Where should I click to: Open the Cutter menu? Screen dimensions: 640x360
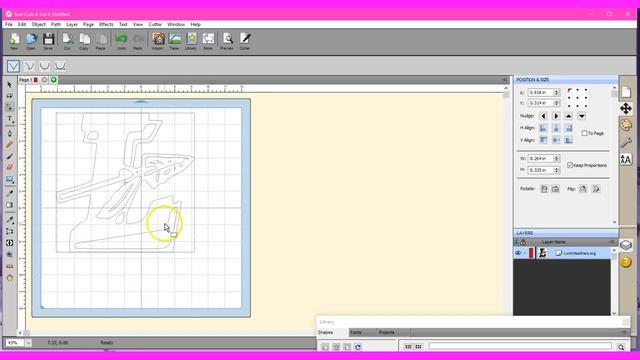coord(155,24)
